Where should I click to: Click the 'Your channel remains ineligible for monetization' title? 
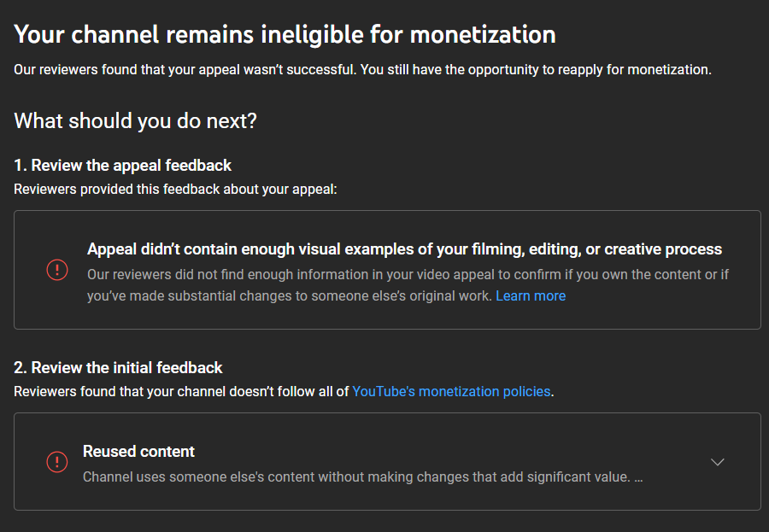point(285,34)
